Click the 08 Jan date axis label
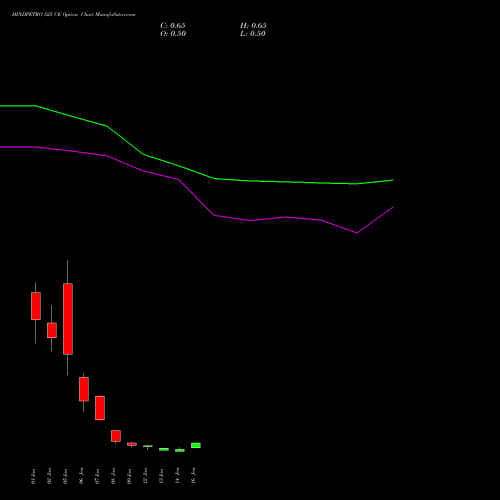This screenshot has width=500, height=500. coord(113,476)
